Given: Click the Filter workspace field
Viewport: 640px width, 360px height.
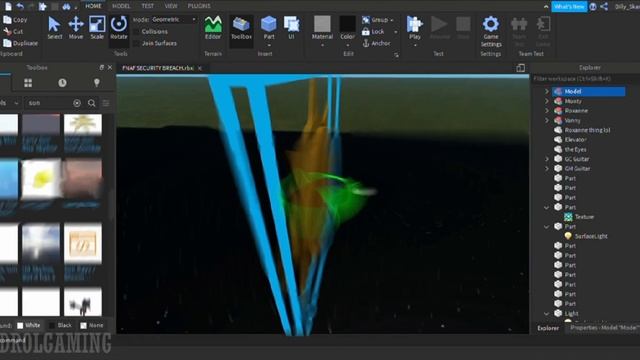Looking at the screenshot, I should (584, 78).
